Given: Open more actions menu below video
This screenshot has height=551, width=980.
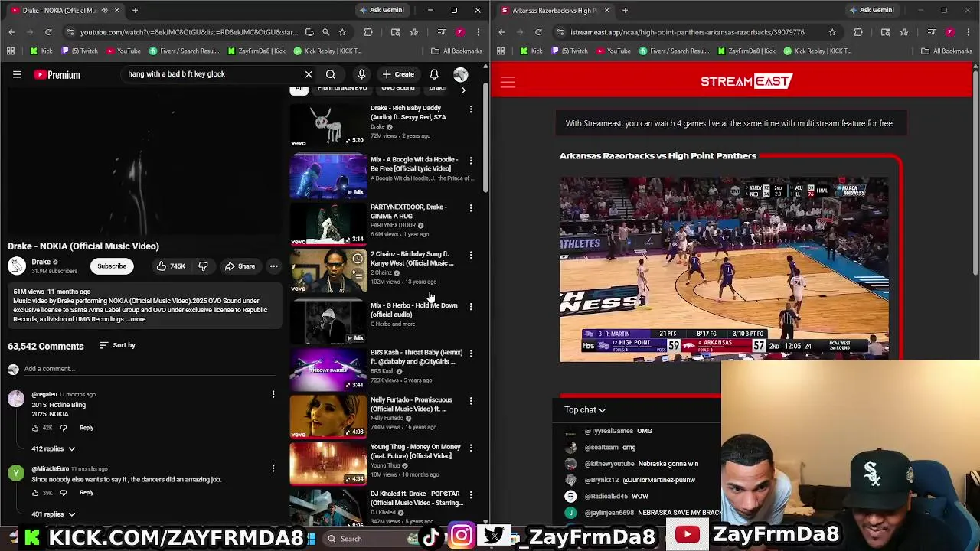Looking at the screenshot, I should tap(273, 266).
